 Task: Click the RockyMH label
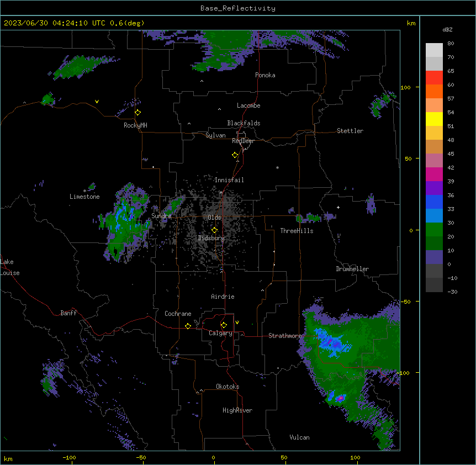pos(135,125)
